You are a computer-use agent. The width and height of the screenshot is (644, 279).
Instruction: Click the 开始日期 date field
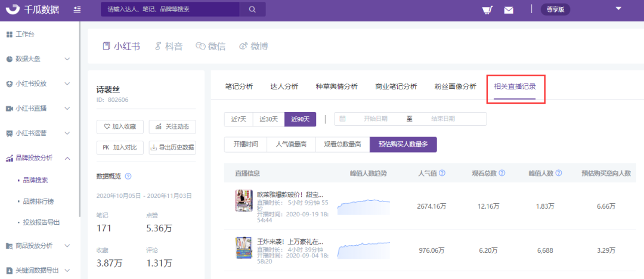coord(376,119)
